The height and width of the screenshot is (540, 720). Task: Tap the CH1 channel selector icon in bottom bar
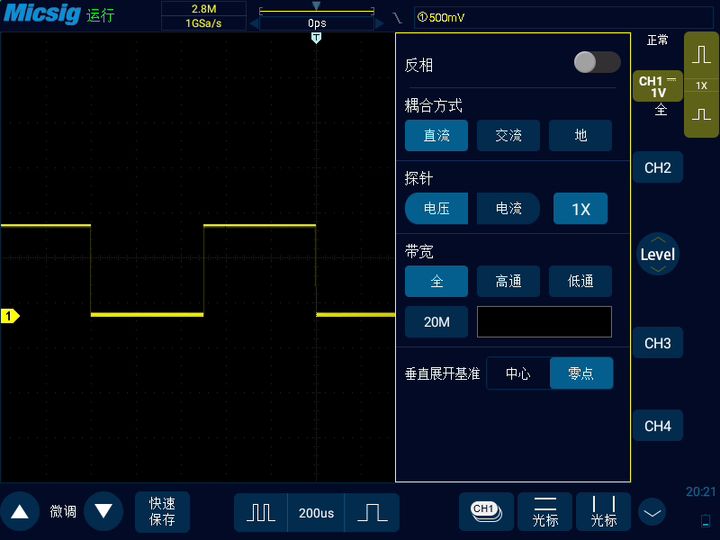pyautogui.click(x=485, y=512)
